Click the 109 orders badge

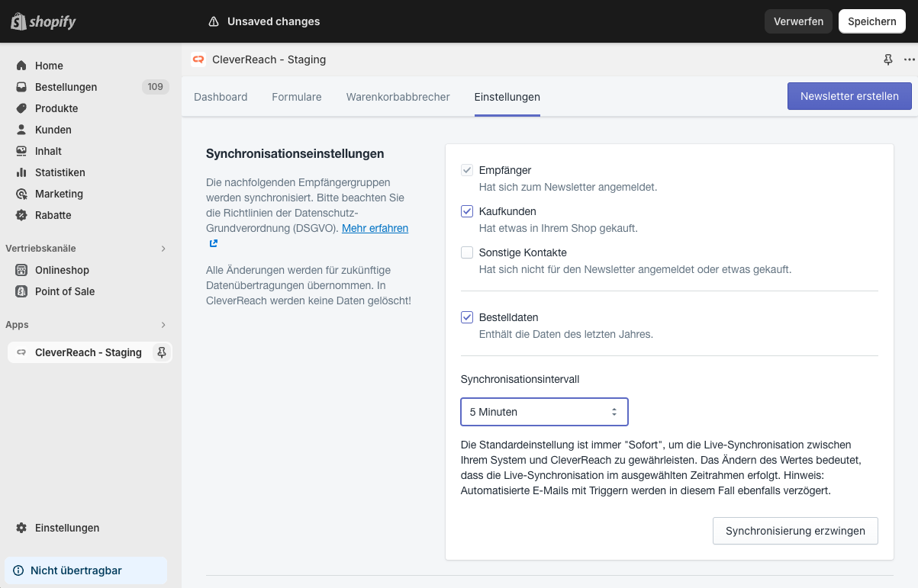click(155, 87)
